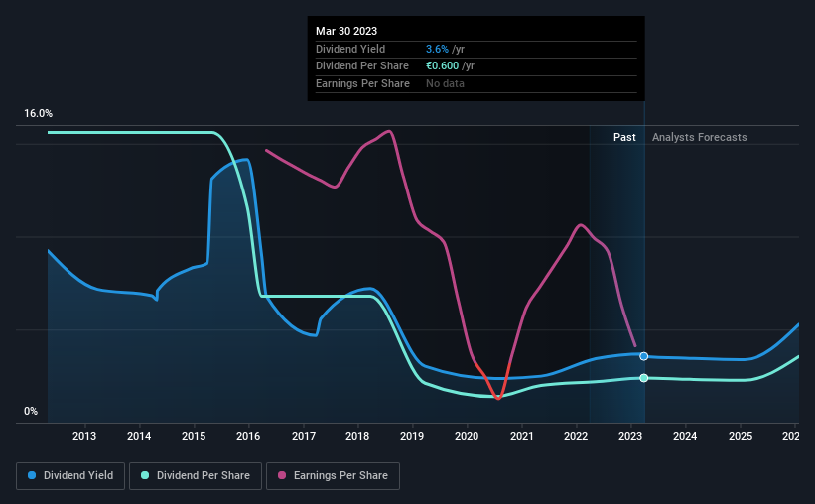Toggle the Earnings Per Share legend series
The image size is (815, 504).
[333, 476]
